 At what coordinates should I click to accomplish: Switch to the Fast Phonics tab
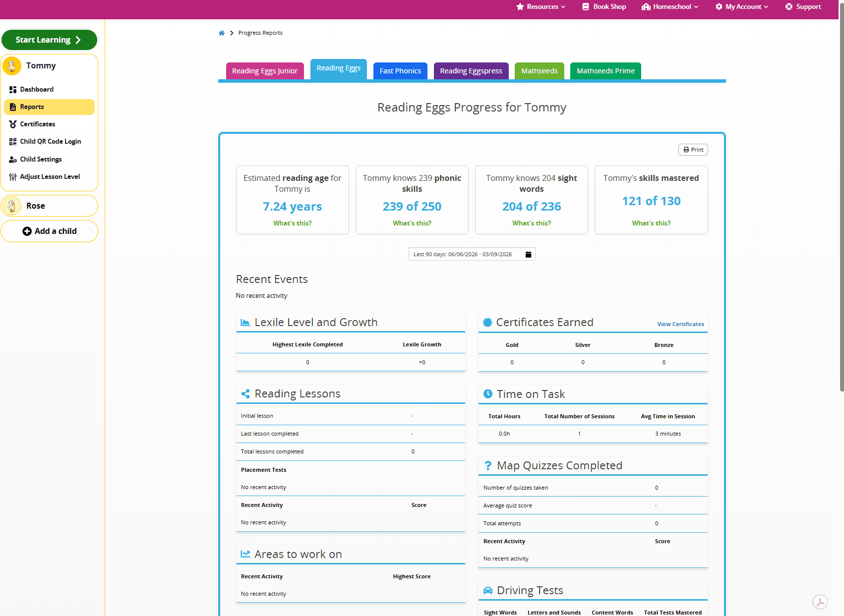(400, 71)
